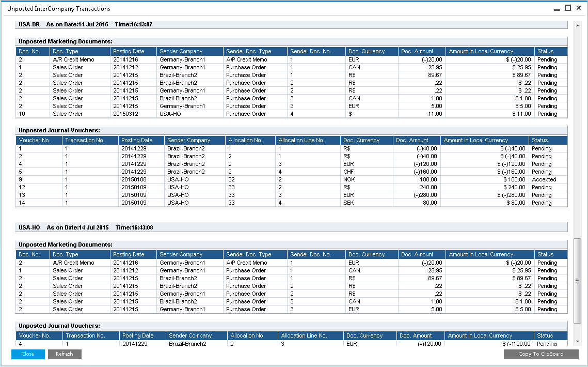Minimize the Unposted InterCompany Transactions window
This screenshot has height=367, width=588.
click(557, 8)
